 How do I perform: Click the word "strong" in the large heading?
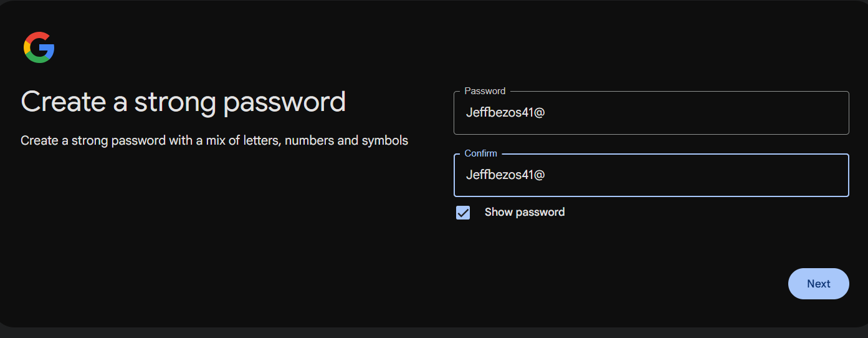coord(175,102)
